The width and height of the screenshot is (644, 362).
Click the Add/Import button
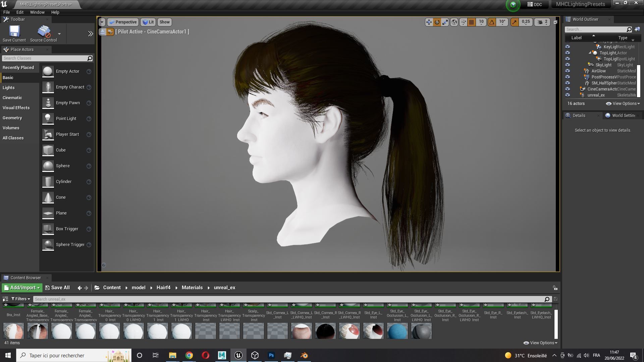[22, 288]
